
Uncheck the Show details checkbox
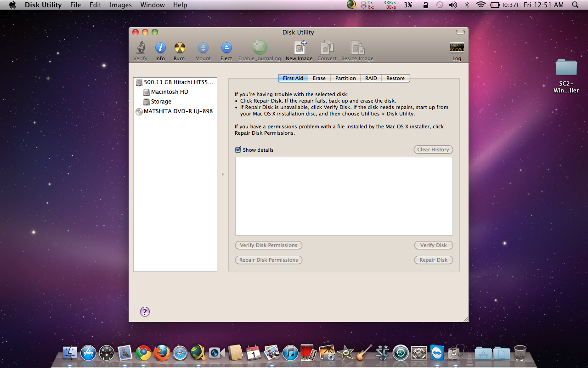pyautogui.click(x=238, y=149)
